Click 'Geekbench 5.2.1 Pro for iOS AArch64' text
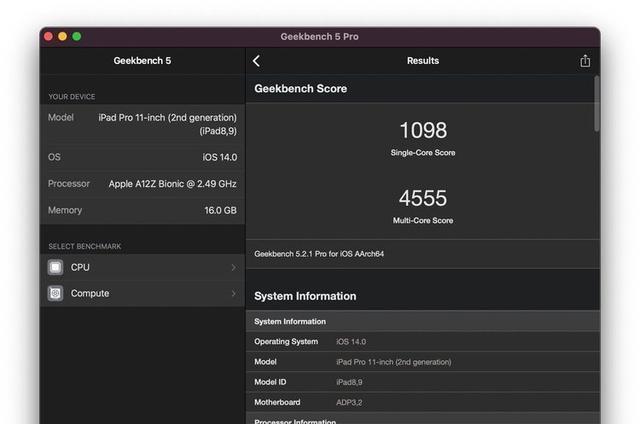This screenshot has width=640, height=424. coord(319,254)
